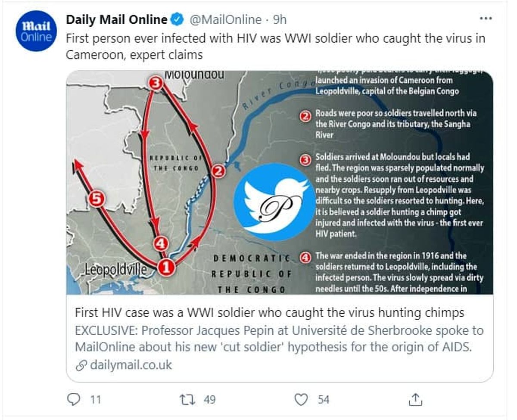The image size is (517, 420).
Task: Click the reply count 11
Action: point(96,400)
